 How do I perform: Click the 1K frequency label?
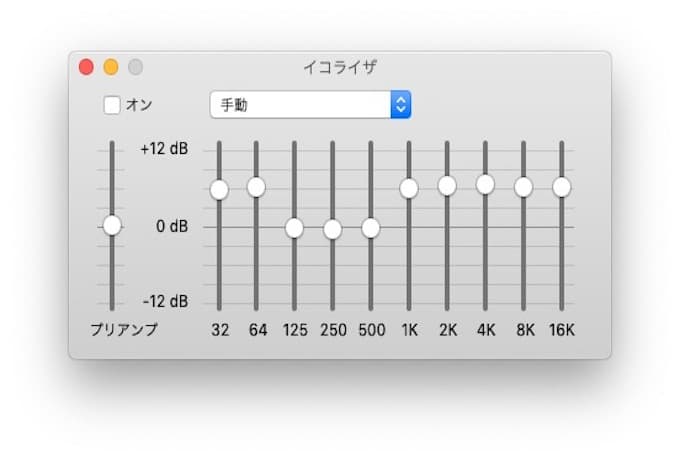409,330
